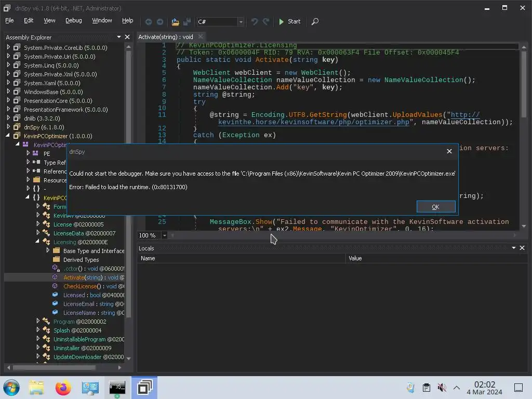Open the Windows Start button

click(11, 388)
